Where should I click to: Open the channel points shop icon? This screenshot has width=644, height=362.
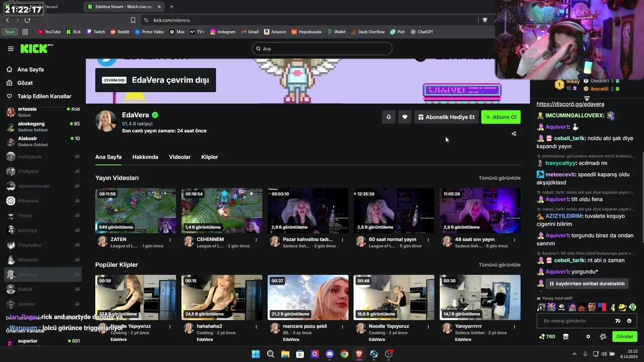566,336
